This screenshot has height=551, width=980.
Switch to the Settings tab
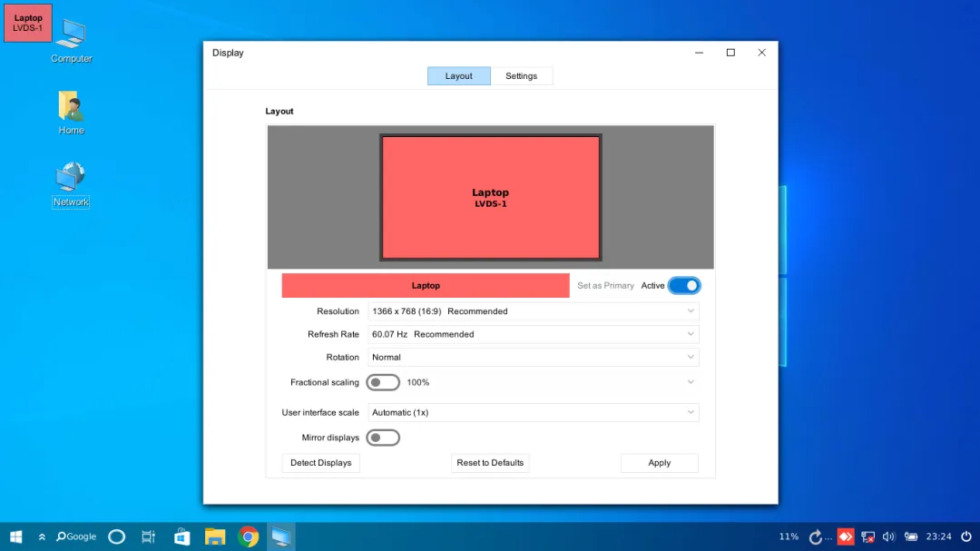(521, 75)
